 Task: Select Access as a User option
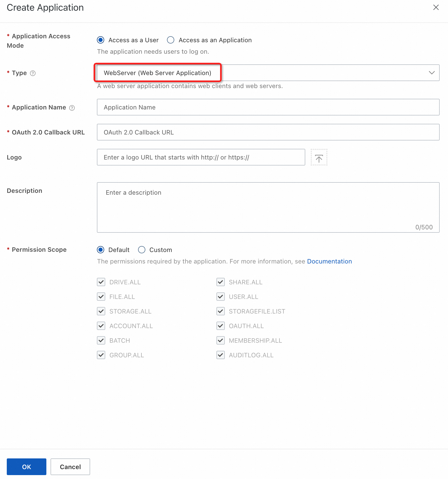pyautogui.click(x=101, y=40)
